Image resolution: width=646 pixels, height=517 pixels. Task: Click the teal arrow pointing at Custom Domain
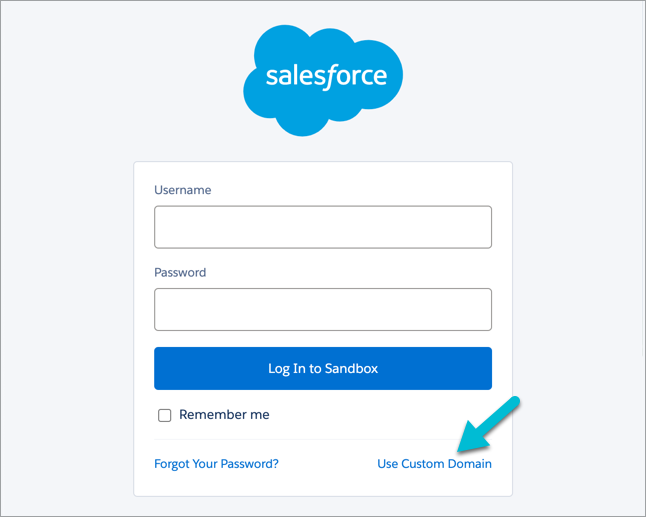tap(489, 424)
